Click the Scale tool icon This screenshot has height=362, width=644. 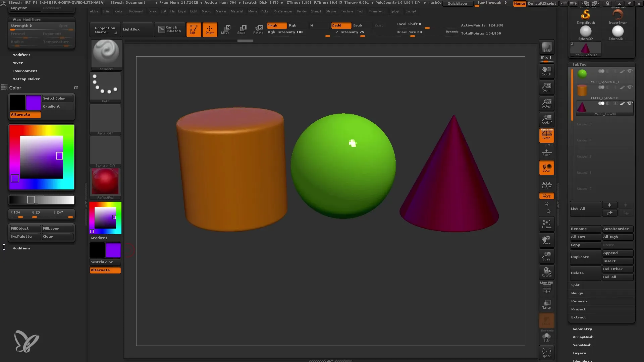[x=242, y=29]
